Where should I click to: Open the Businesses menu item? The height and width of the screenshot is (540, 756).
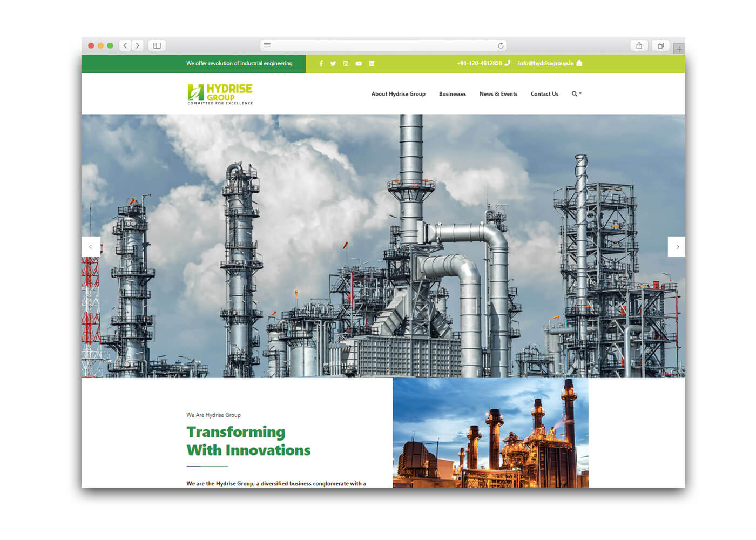pos(453,94)
